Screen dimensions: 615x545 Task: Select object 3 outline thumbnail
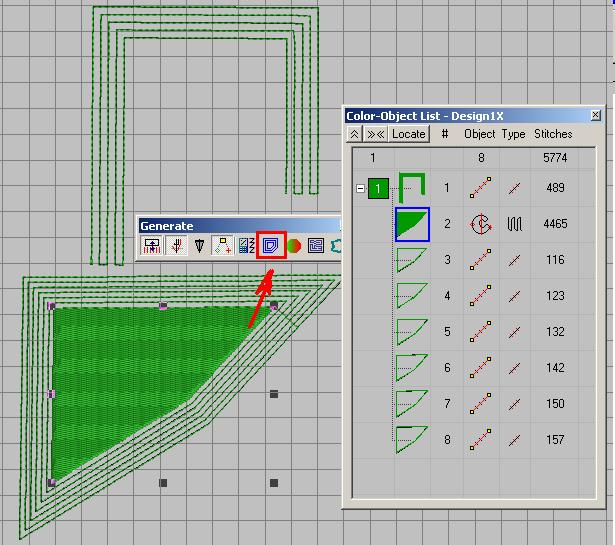(x=412, y=260)
